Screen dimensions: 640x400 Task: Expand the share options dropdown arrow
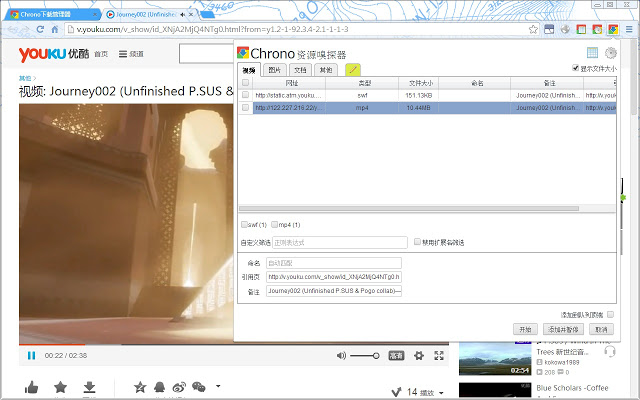click(218, 386)
